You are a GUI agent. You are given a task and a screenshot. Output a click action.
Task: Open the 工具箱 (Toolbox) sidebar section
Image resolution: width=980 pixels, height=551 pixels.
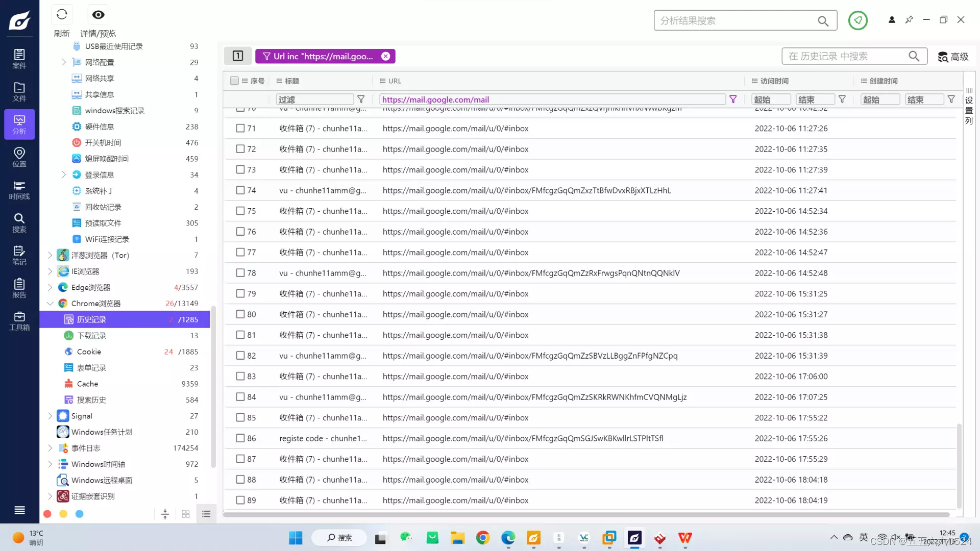[x=19, y=321]
